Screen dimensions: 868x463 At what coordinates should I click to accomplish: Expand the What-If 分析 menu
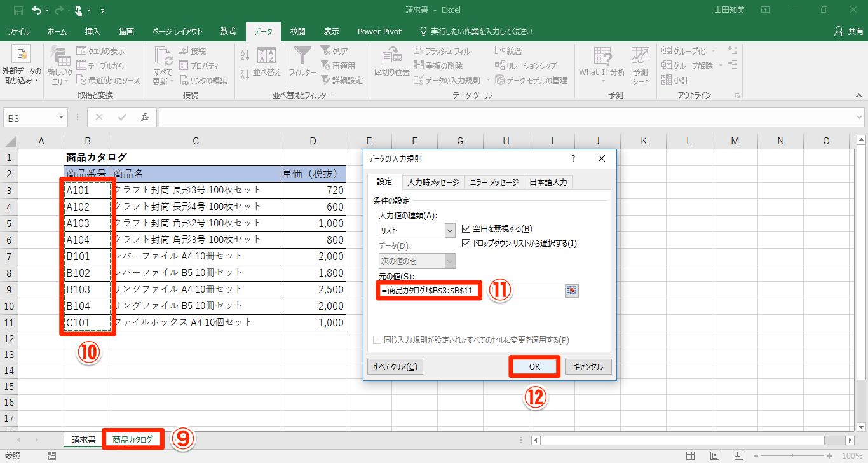[x=602, y=66]
